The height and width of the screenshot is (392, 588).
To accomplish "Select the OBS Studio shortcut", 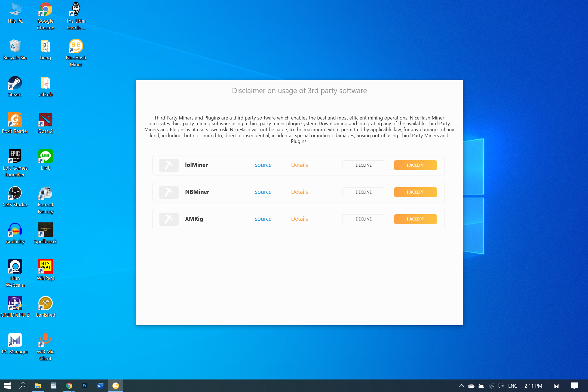I will coord(15,197).
